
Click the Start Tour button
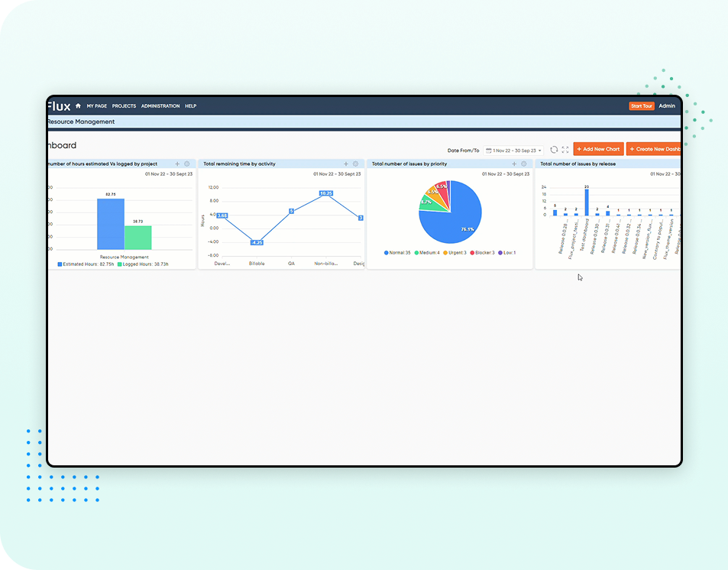point(642,106)
